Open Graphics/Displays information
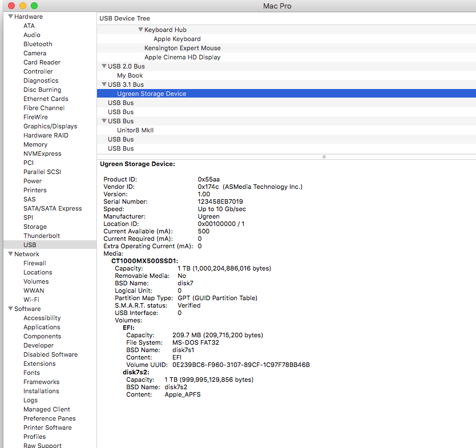 point(50,126)
